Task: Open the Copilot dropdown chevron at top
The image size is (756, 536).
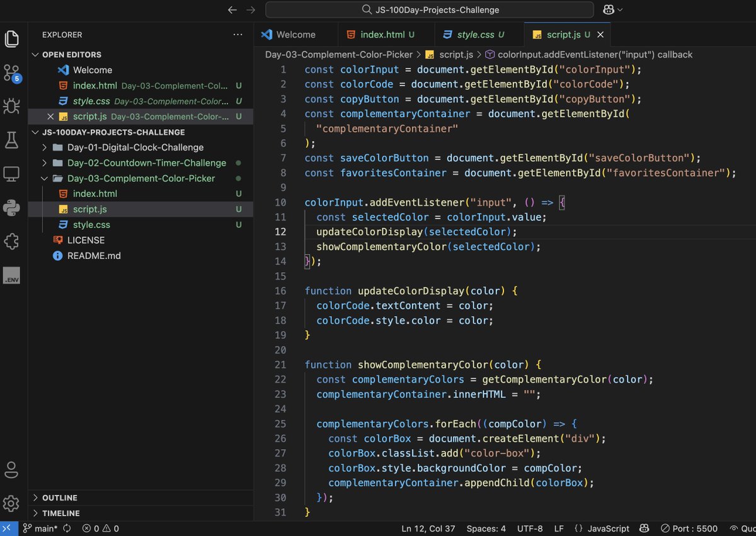Action: [621, 10]
